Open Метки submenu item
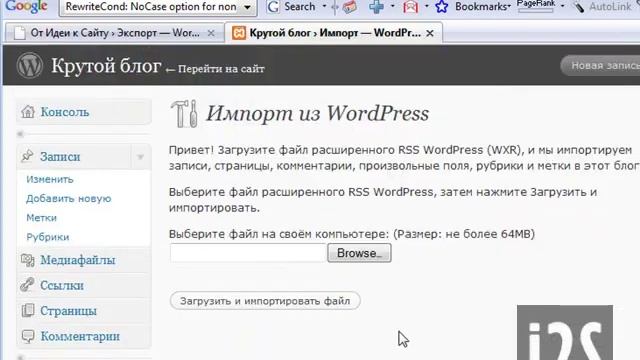 [42, 218]
